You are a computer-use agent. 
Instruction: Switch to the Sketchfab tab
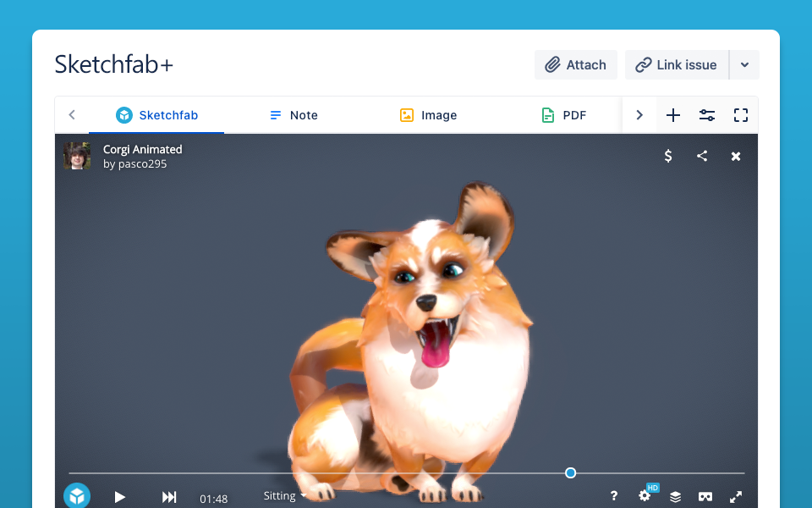pyautogui.click(x=156, y=115)
